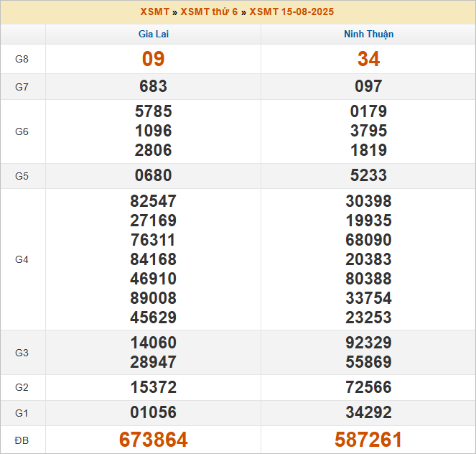Select G6 number 1819

[x=368, y=150]
